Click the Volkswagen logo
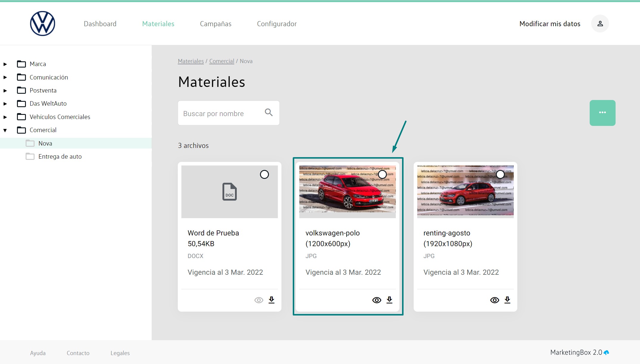This screenshot has height=364, width=640. [x=43, y=24]
